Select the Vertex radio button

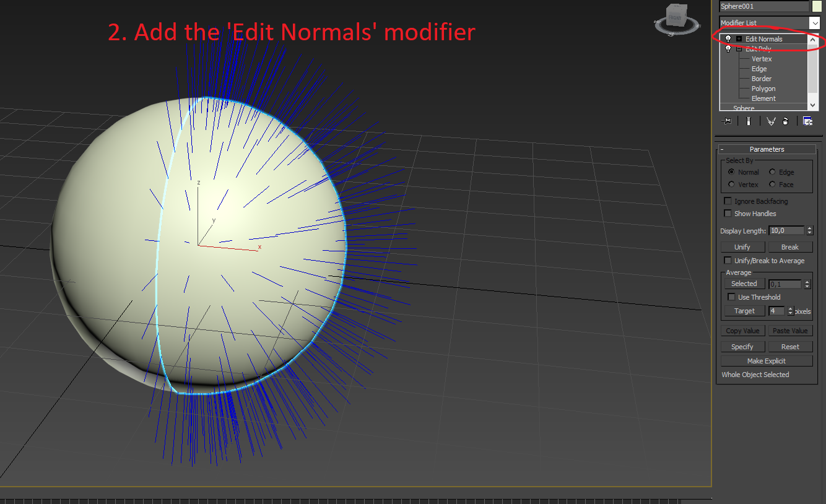(732, 185)
